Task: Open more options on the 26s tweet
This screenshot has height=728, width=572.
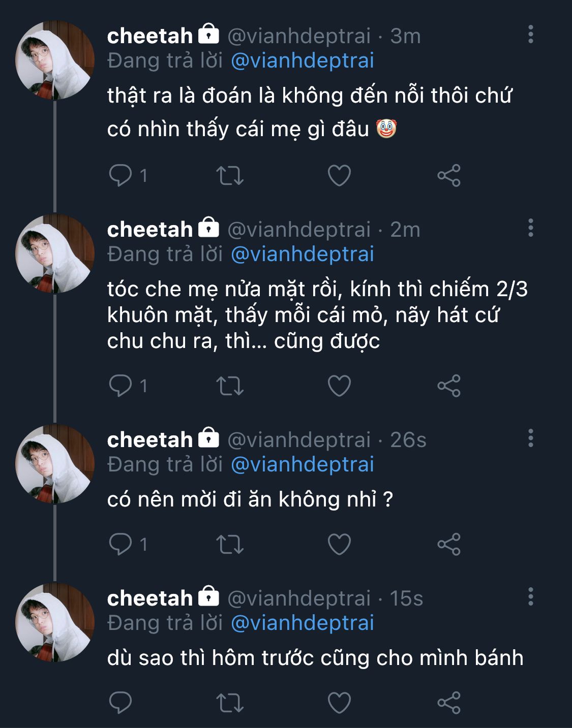Action: pos(531,438)
